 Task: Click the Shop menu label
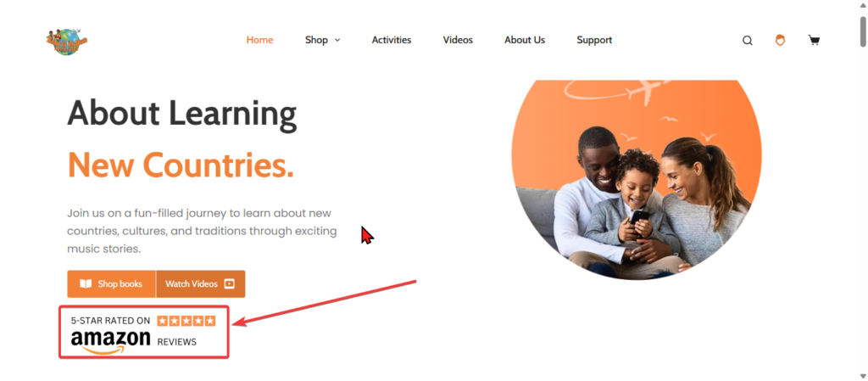317,40
